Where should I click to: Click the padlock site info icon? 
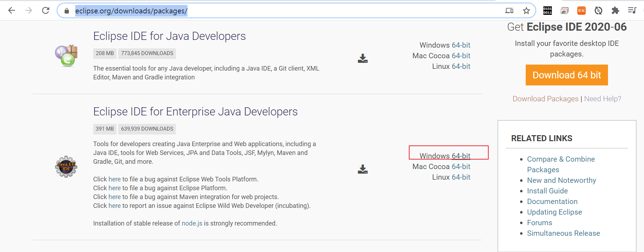[67, 11]
